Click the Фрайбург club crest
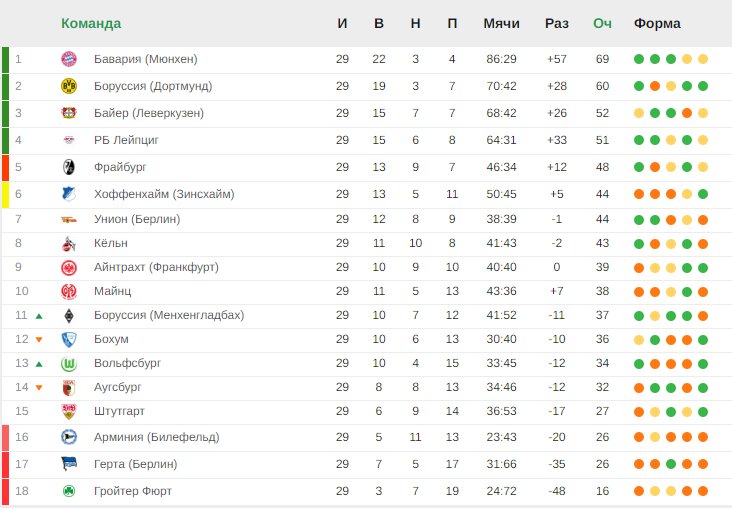Screen dimensions: 732x508 (x=69, y=167)
